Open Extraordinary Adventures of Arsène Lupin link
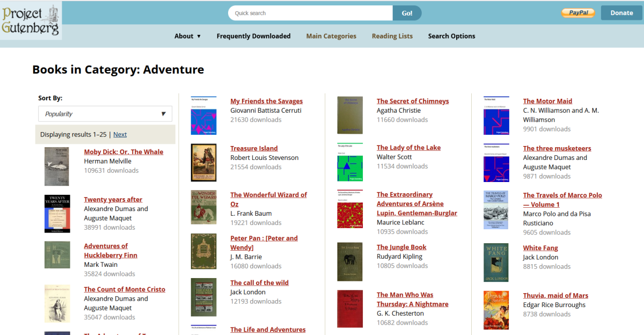This screenshot has width=644, height=335. tap(417, 204)
